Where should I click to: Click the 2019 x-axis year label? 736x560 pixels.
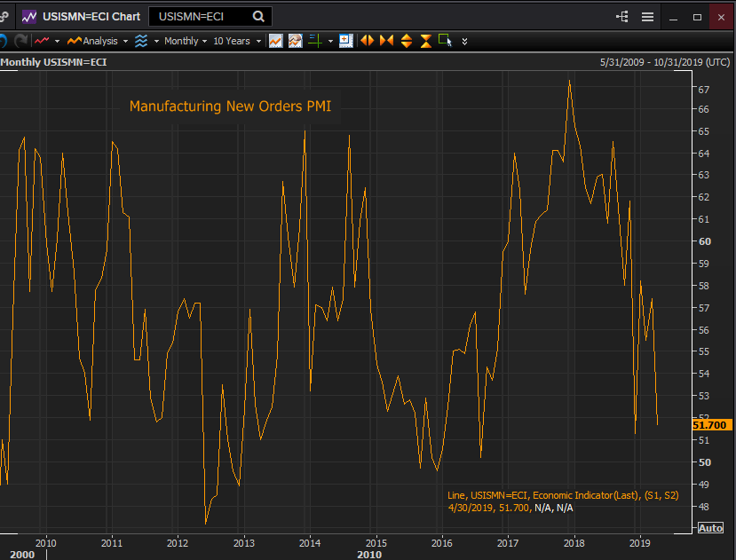(x=640, y=543)
